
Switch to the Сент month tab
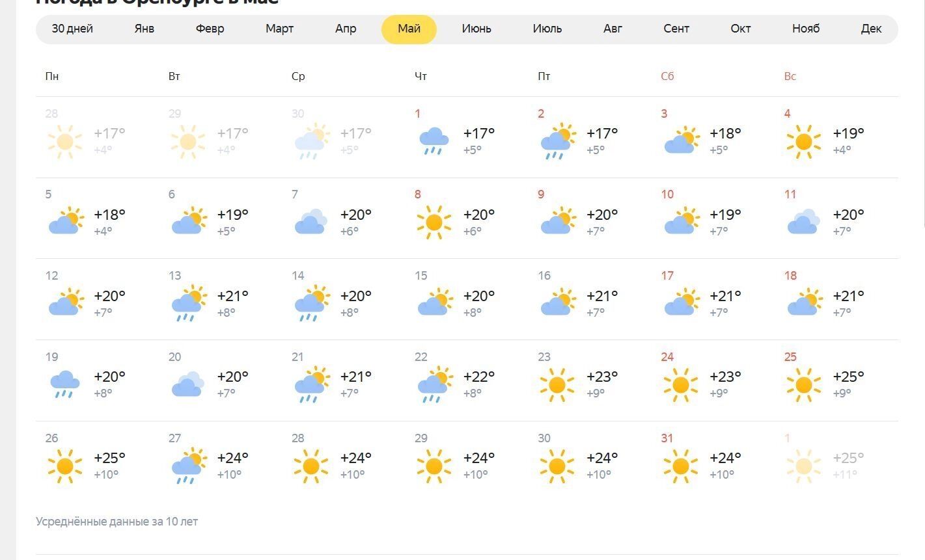click(676, 29)
